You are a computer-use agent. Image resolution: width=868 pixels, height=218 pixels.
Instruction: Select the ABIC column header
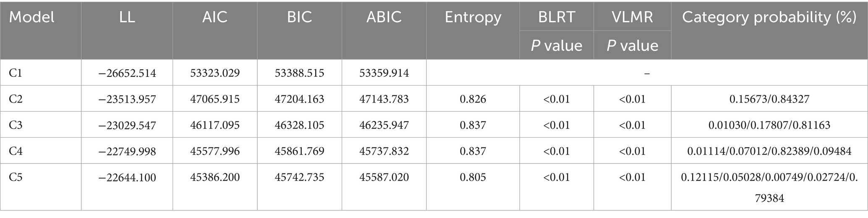(384, 17)
